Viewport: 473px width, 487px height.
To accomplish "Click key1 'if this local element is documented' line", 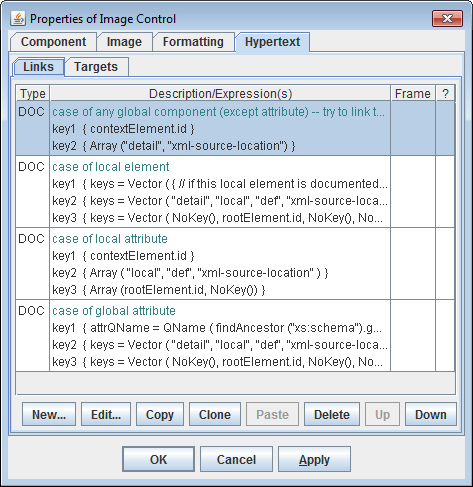I will coord(220,184).
